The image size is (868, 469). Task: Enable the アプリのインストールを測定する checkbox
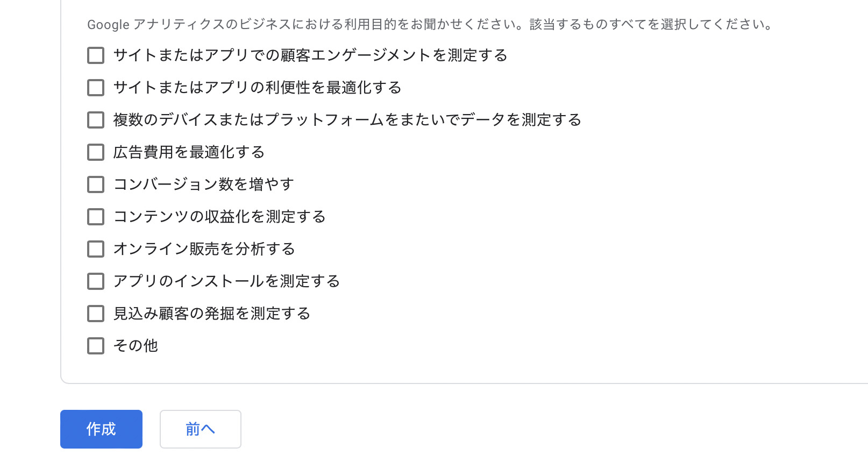tap(96, 281)
